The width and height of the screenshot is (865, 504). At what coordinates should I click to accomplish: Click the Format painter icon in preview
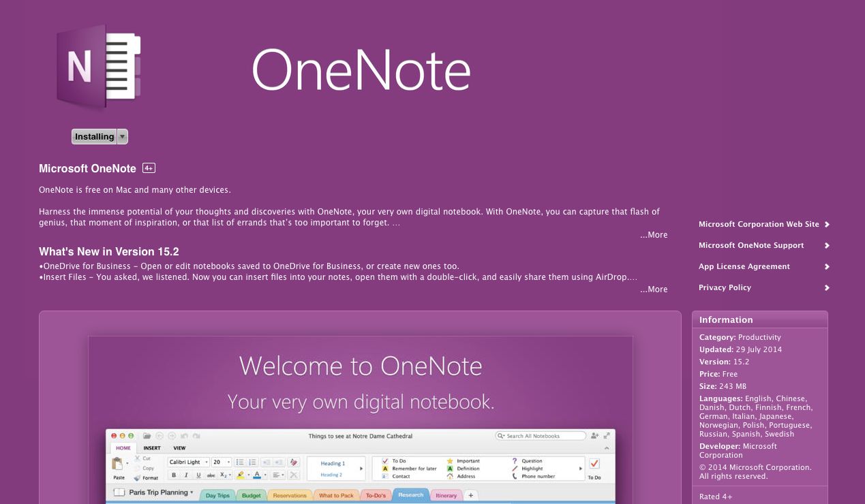coord(137,478)
